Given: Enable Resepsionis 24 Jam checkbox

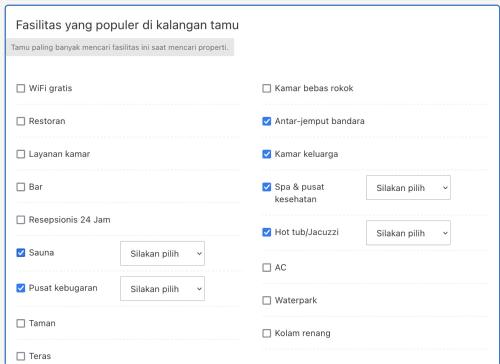Looking at the screenshot, I should (21, 220).
